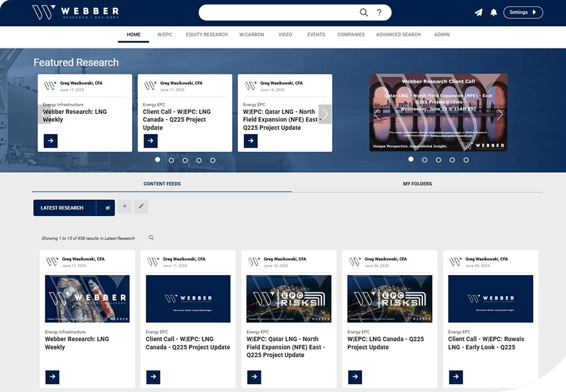Screen dimensions: 566x392
Task: Open the notifications bell
Action: click(494, 12)
